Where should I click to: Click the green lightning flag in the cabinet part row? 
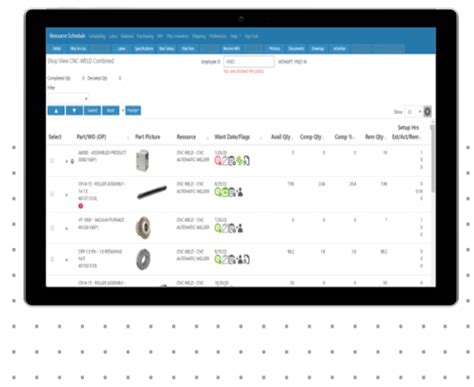click(x=239, y=161)
